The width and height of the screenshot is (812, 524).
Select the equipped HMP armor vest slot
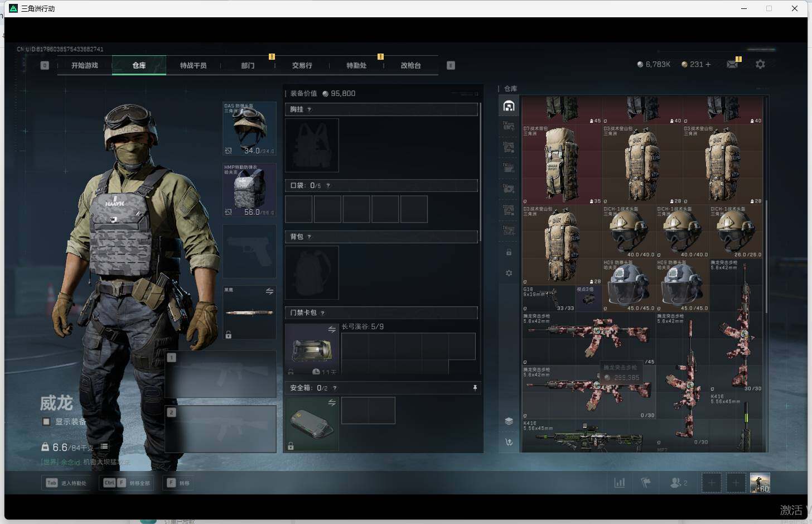click(x=249, y=190)
